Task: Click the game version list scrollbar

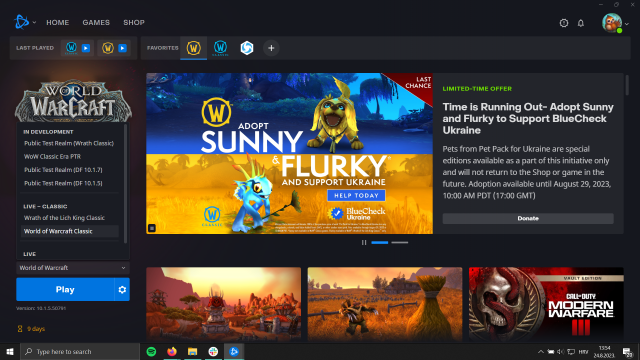Action: (125, 184)
